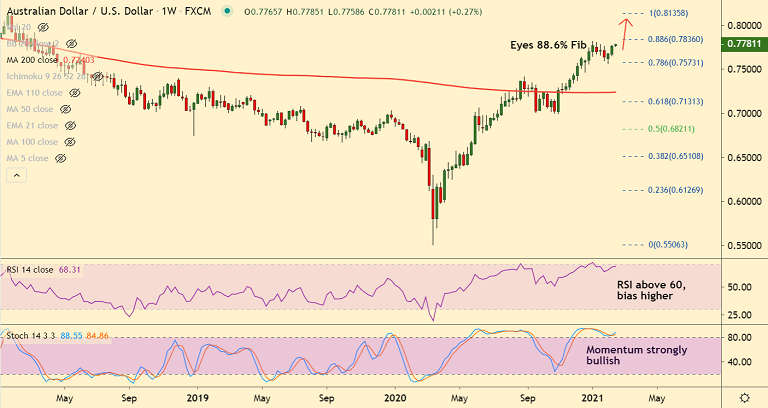Image resolution: width=768 pixels, height=408 pixels.
Task: Select the 0.786(0.75731) Fib level label
Action: [675, 63]
